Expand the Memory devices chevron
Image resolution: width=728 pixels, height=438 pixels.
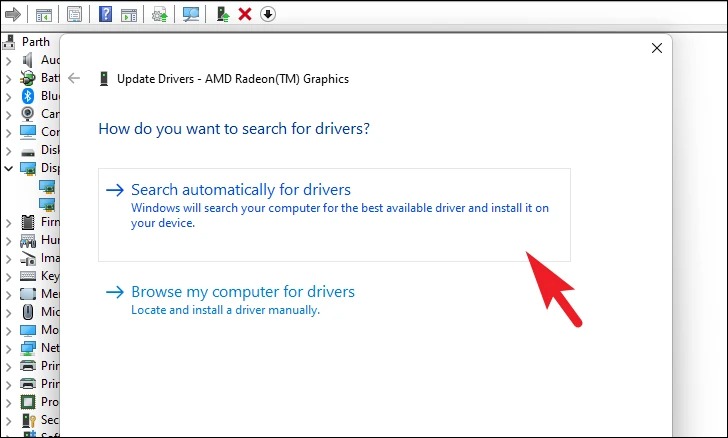(x=8, y=294)
